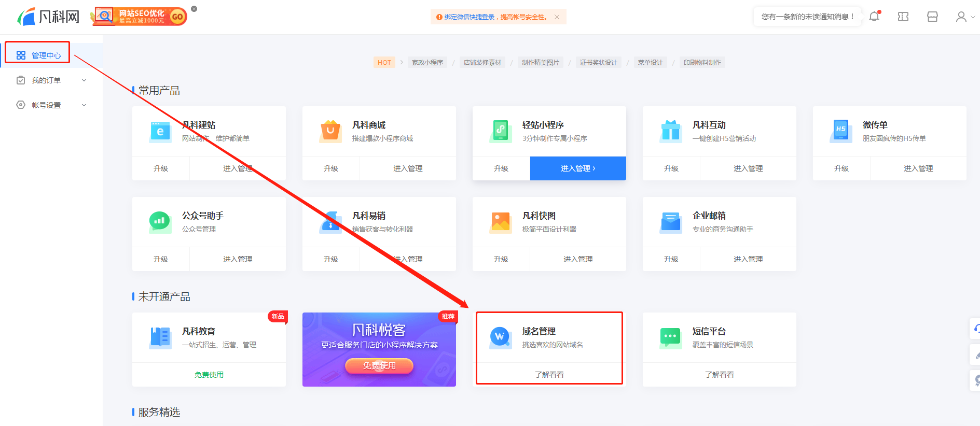This screenshot has width=980, height=426.
Task: Click the 凡科建站 product icon
Action: (x=160, y=132)
